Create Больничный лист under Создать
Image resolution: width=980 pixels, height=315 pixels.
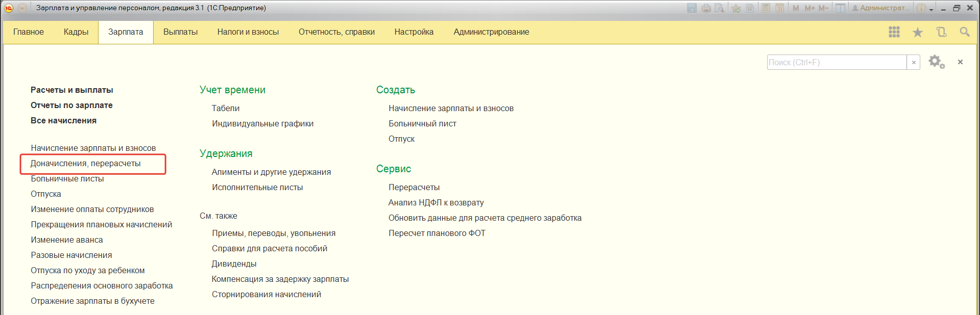[423, 123]
